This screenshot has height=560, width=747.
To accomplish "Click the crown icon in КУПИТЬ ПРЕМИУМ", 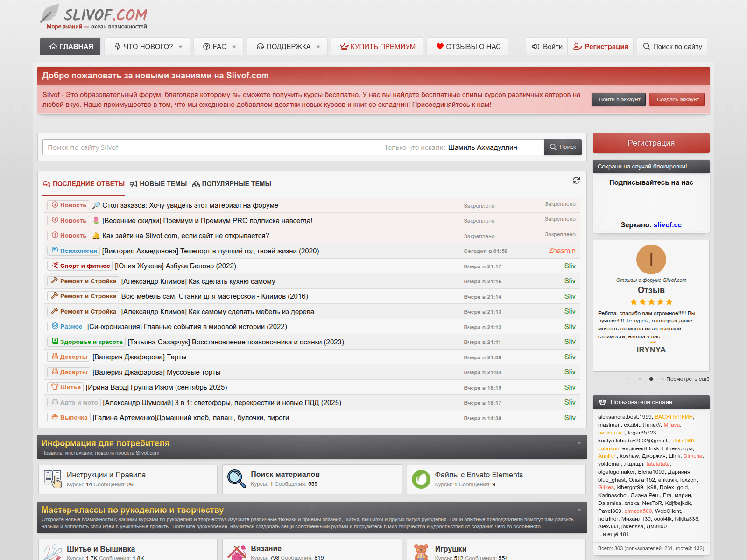I will (x=343, y=46).
